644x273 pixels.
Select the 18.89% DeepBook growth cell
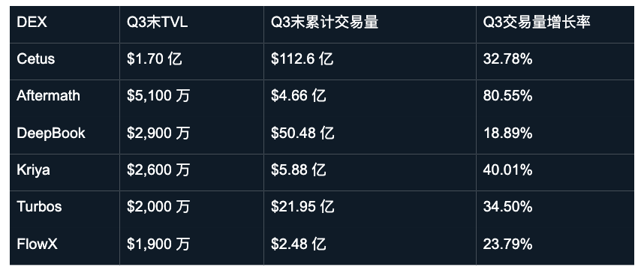coord(507,133)
